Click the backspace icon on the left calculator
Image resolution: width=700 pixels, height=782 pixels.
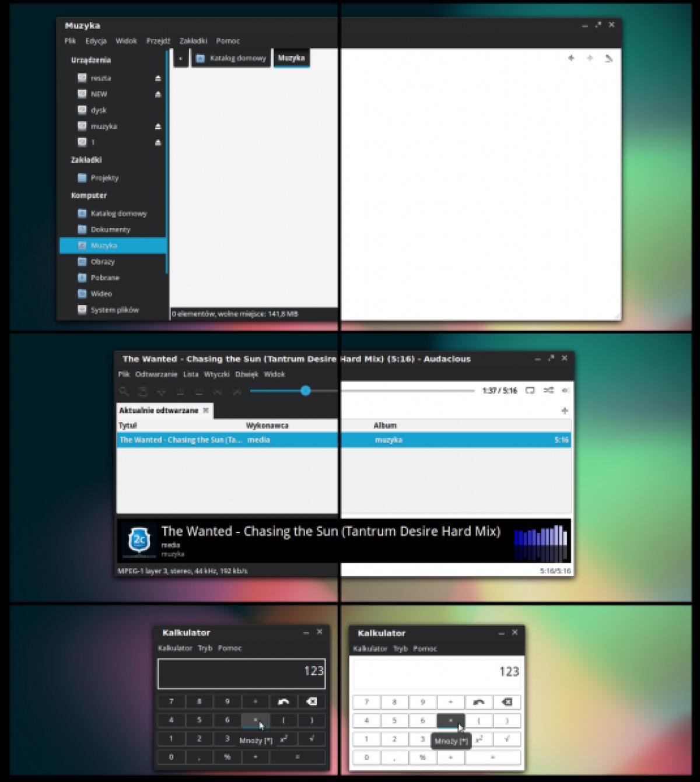click(x=311, y=702)
